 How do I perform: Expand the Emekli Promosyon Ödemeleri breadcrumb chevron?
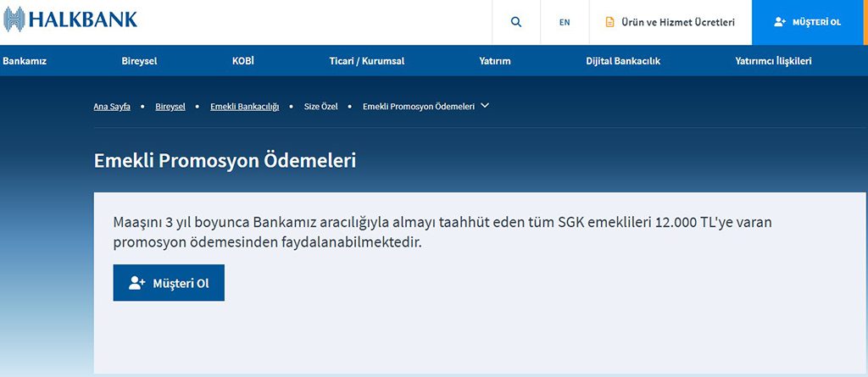(485, 106)
